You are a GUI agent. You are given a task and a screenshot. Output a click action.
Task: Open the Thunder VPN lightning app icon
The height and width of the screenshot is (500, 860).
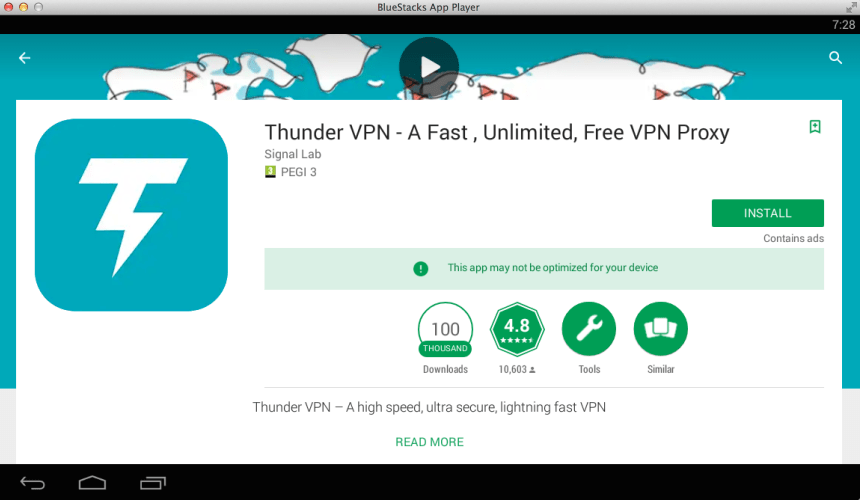[131, 215]
